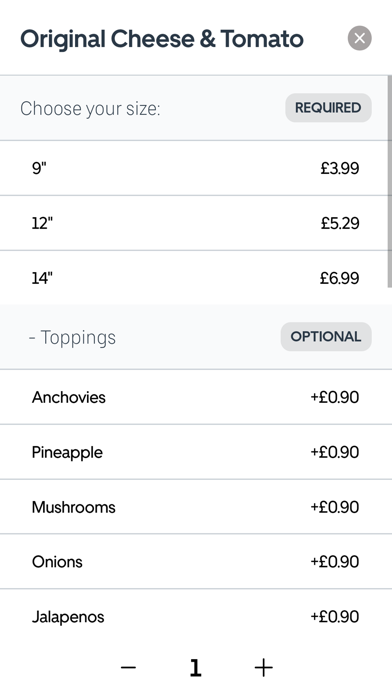392x696 pixels.
Task: Click the size list scrollbar
Action: click(390, 181)
